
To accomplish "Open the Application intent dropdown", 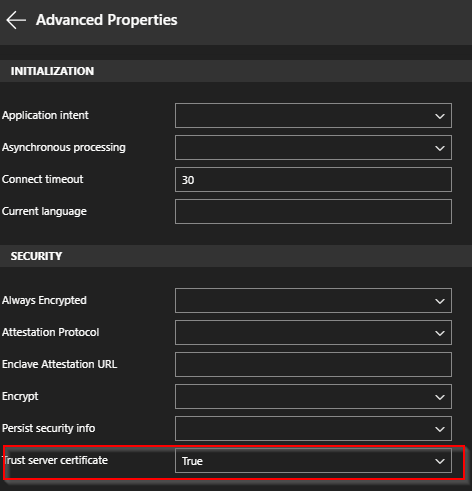I will [313, 116].
